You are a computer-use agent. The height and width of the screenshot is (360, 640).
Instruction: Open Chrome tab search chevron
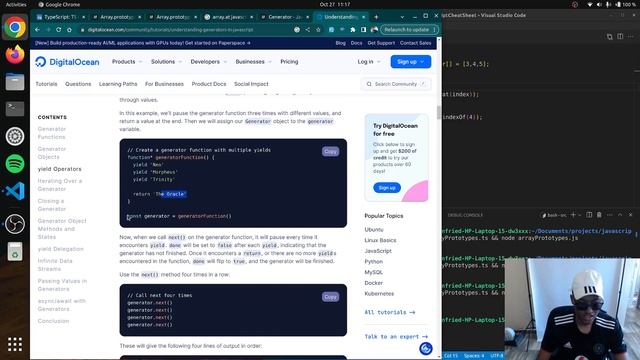pos(402,17)
